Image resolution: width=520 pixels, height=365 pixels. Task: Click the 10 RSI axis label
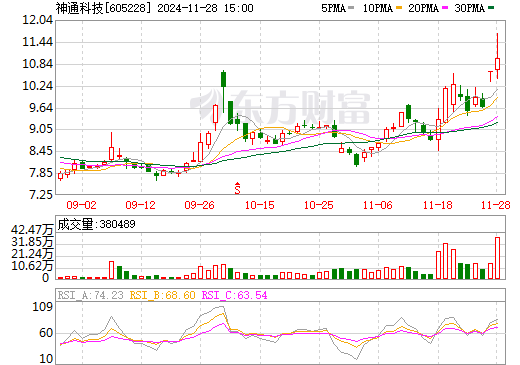(x=46, y=359)
